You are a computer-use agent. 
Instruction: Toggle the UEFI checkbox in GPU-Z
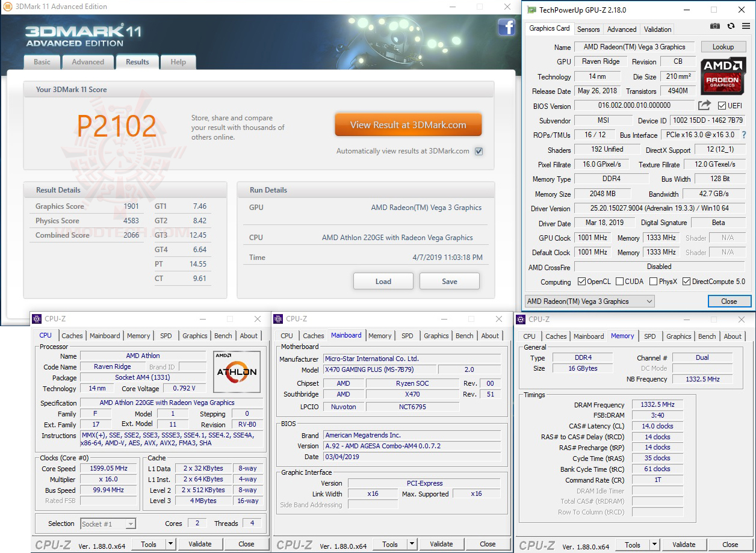(722, 106)
